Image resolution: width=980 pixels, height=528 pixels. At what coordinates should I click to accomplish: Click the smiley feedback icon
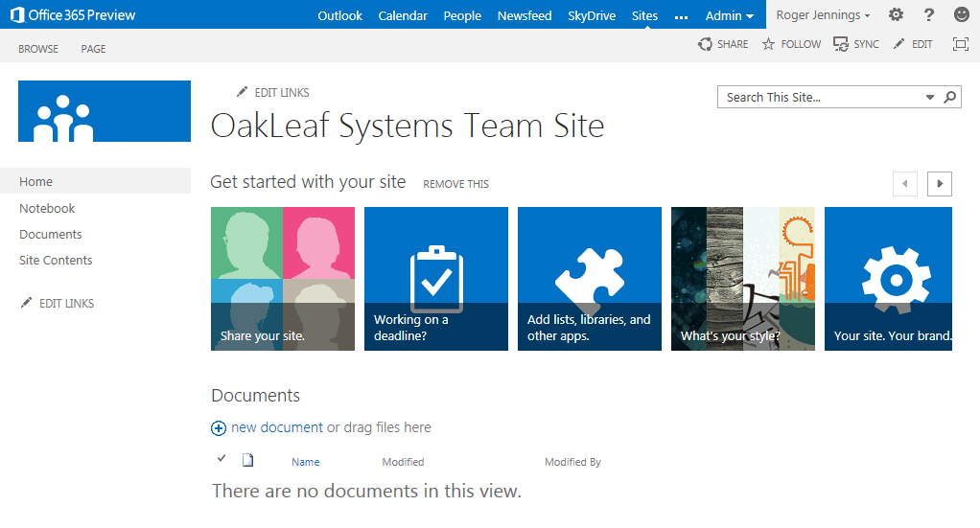(x=962, y=14)
